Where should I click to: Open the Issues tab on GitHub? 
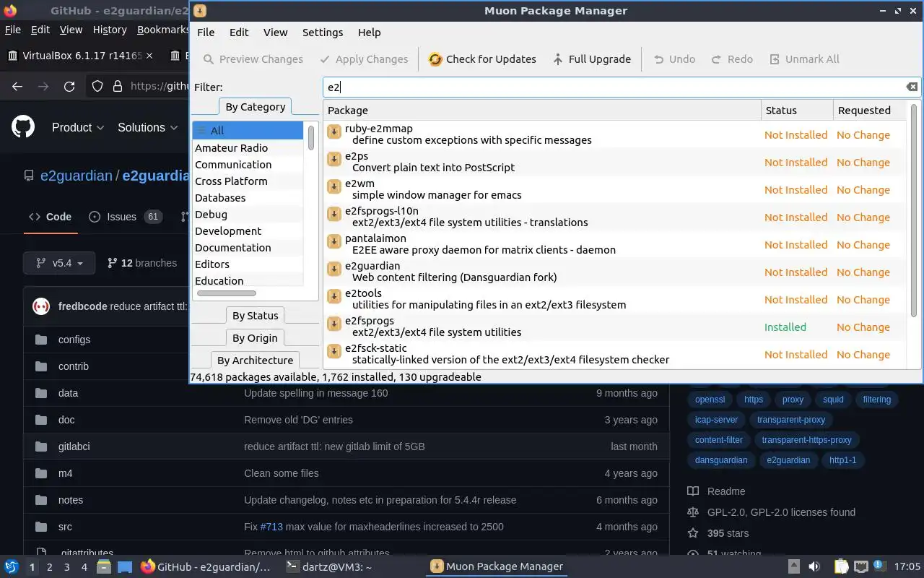tap(126, 217)
